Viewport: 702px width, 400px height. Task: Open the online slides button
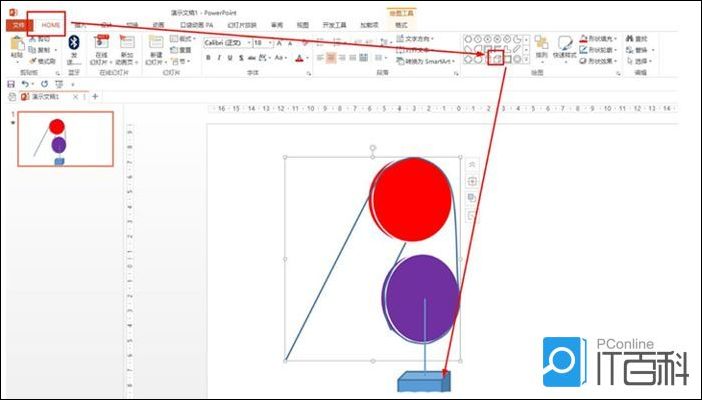click(102, 50)
